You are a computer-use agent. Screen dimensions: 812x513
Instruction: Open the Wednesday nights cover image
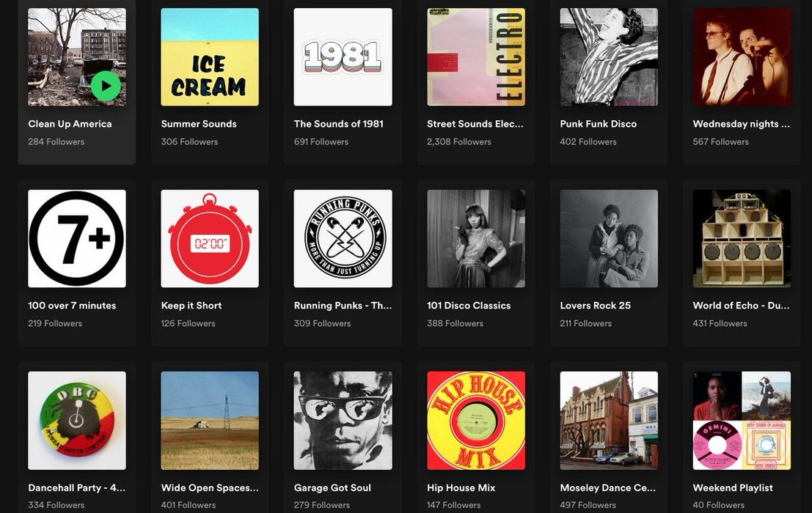click(x=742, y=57)
